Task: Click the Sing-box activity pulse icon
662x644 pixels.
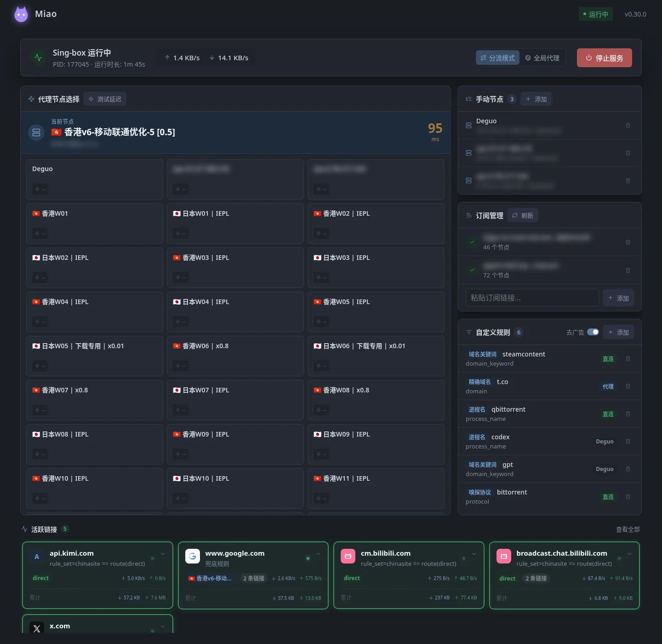Action: (38, 58)
